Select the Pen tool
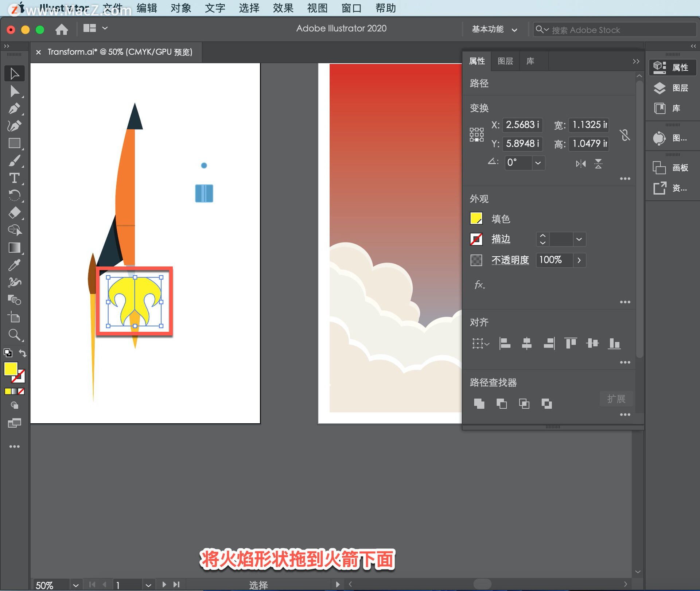The height and width of the screenshot is (591, 700). 14,108
